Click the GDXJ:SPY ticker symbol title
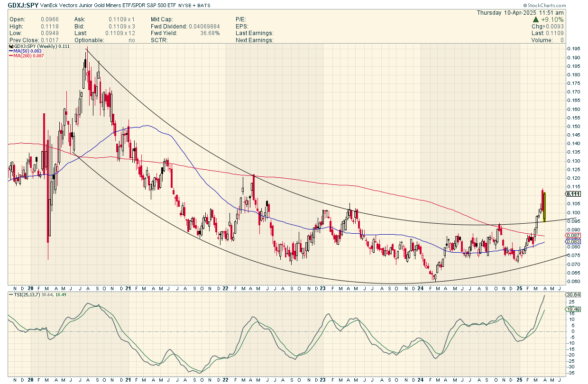Image resolution: width=588 pixels, height=384 pixels. [23, 5]
